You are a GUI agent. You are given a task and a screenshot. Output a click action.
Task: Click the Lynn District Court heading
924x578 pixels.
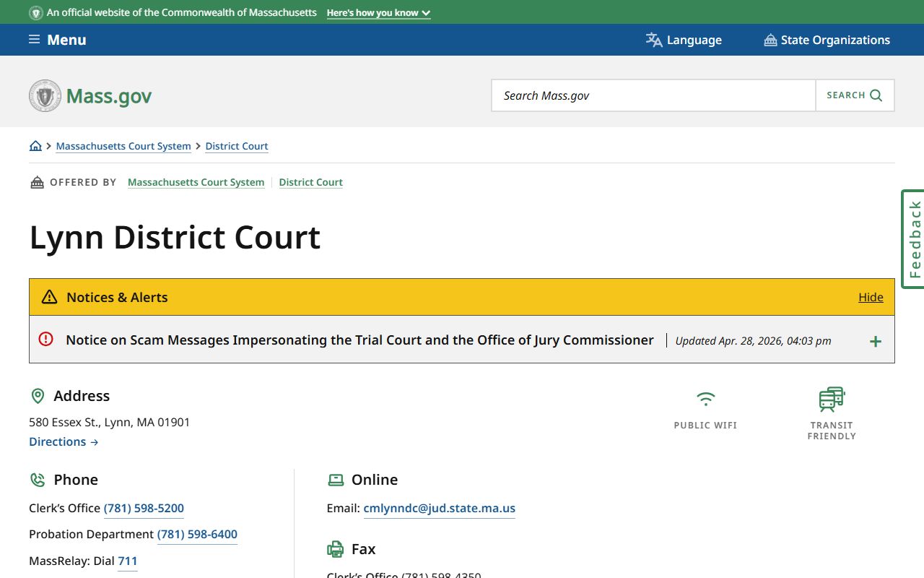175,237
